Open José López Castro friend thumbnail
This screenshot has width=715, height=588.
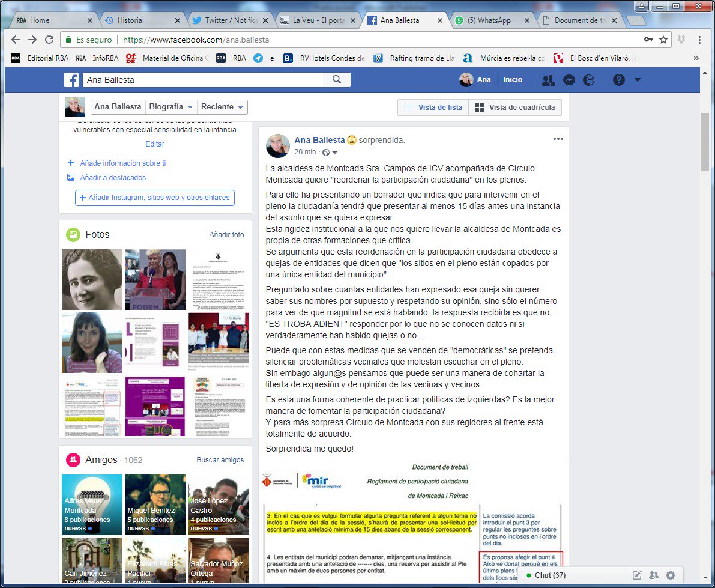218,505
